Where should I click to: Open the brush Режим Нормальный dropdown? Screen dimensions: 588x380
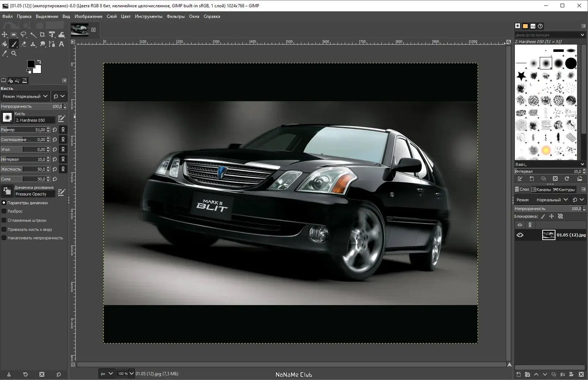25,96
